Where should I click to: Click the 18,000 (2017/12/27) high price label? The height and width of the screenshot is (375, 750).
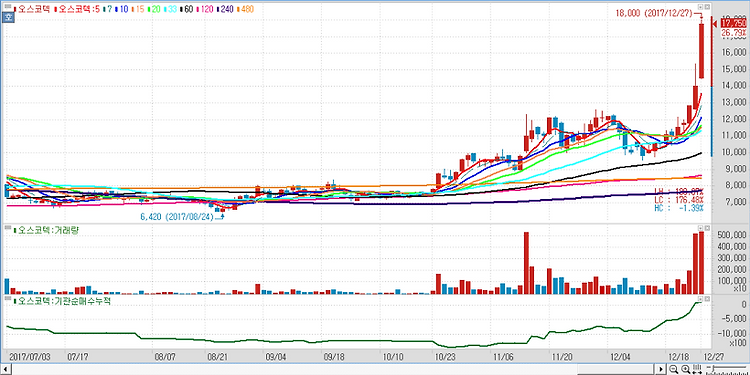tap(654, 13)
